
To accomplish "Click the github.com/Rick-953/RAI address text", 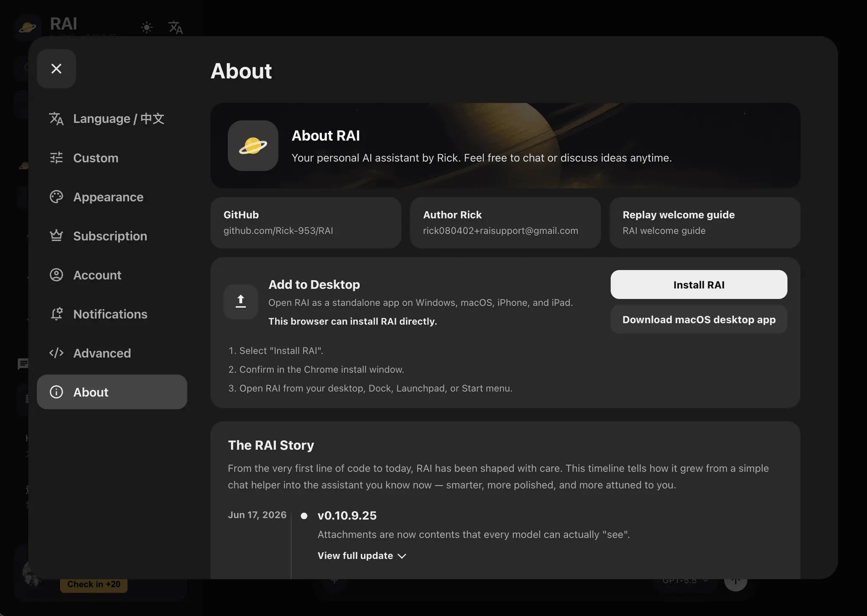I will tap(278, 231).
